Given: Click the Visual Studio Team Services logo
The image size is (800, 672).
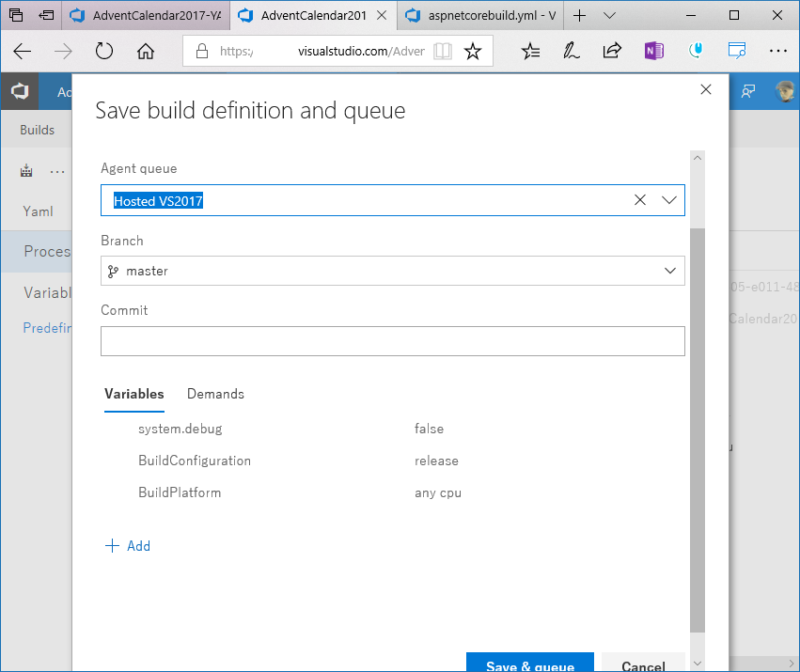Looking at the screenshot, I should 20,92.
